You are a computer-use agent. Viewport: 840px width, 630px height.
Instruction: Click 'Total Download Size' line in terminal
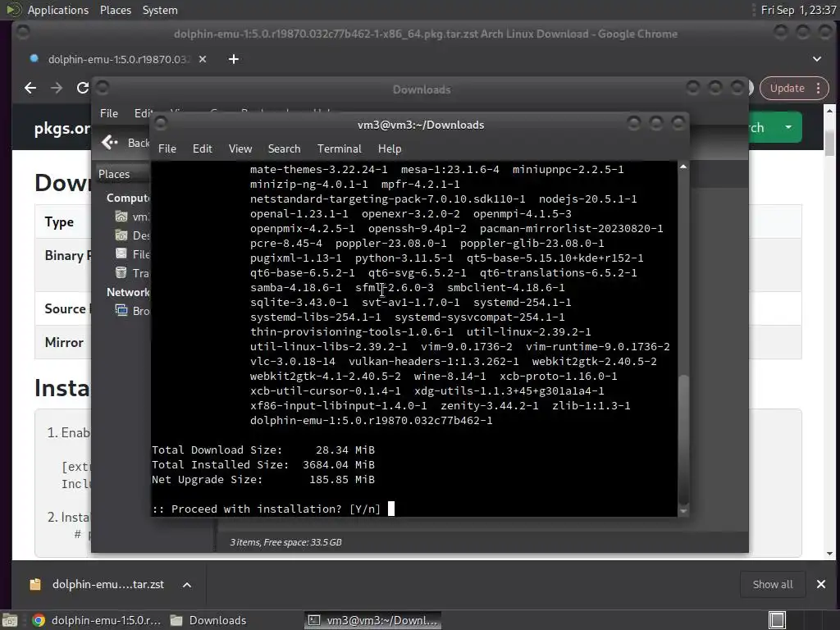(263, 450)
